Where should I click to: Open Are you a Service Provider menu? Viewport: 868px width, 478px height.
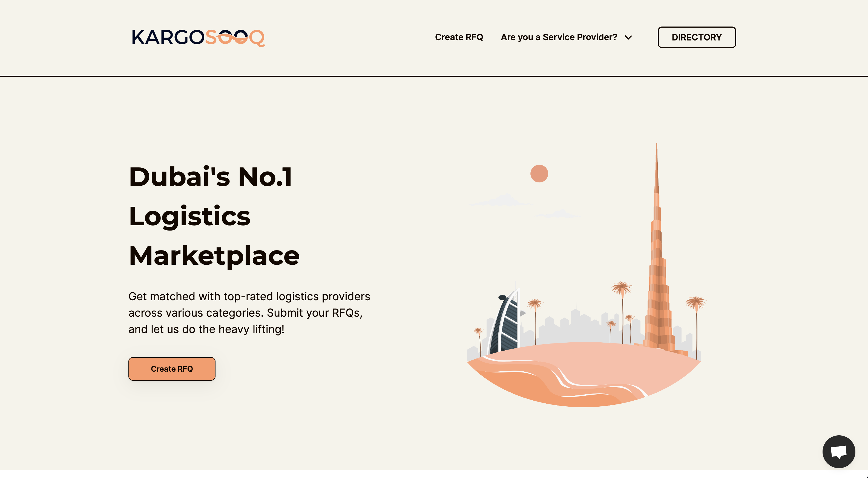pyautogui.click(x=559, y=37)
